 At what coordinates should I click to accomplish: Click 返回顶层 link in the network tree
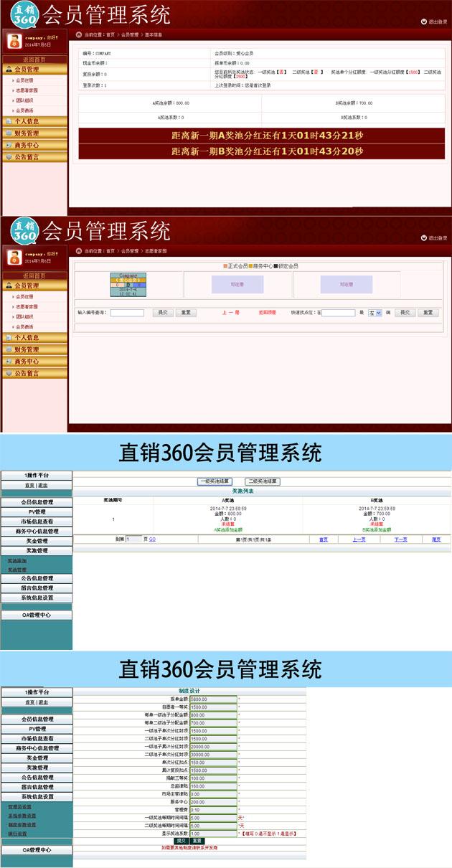click(268, 313)
